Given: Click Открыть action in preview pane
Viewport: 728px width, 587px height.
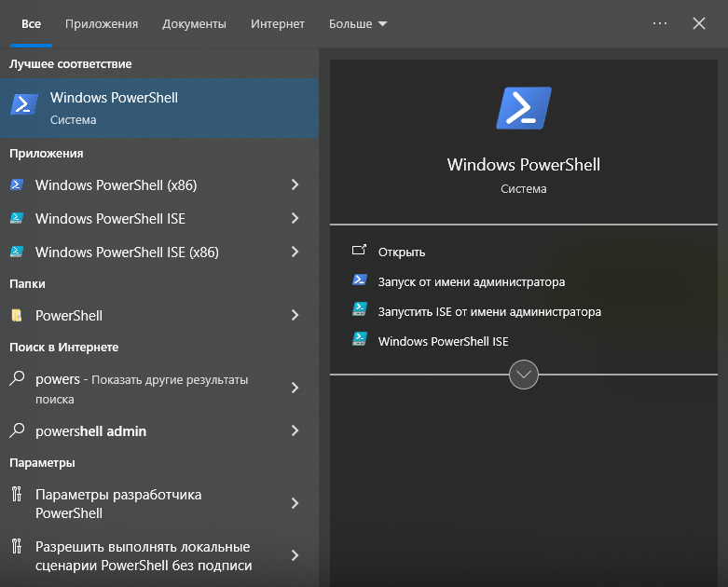Looking at the screenshot, I should 402,252.
